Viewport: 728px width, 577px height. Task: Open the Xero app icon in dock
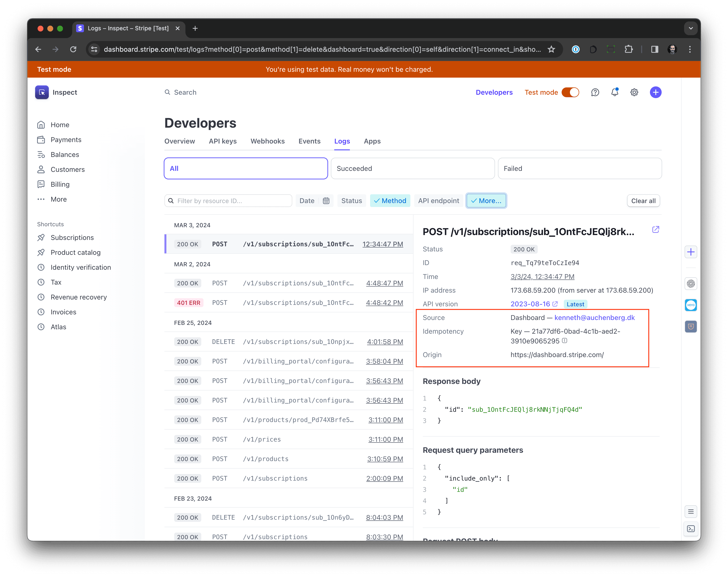tap(691, 305)
